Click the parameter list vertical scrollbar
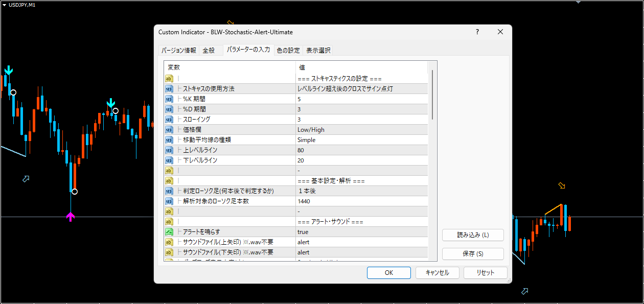 433,153
